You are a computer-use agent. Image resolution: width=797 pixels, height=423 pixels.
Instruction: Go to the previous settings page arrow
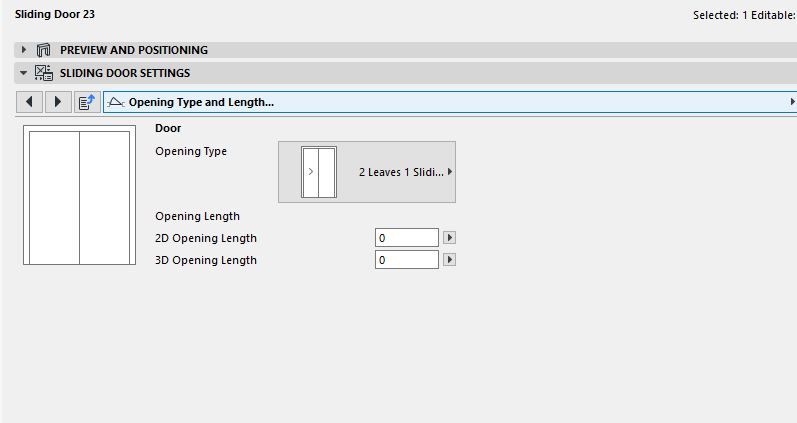pos(30,102)
